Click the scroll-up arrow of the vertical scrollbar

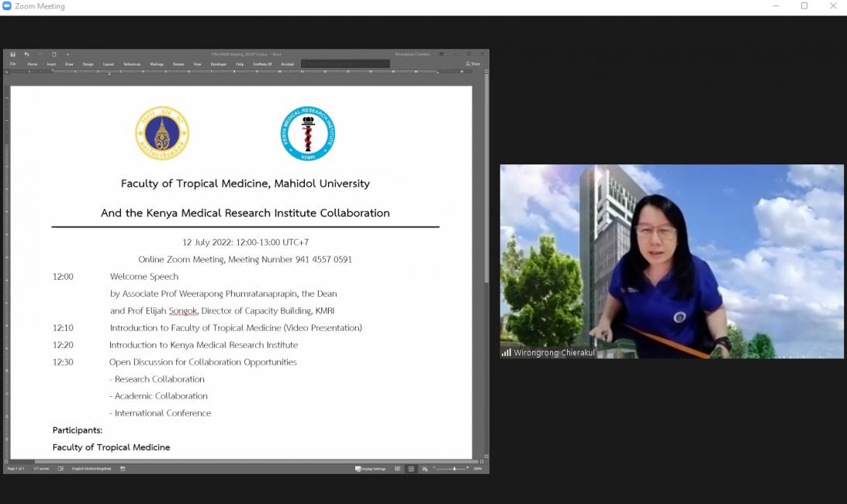point(486,71)
